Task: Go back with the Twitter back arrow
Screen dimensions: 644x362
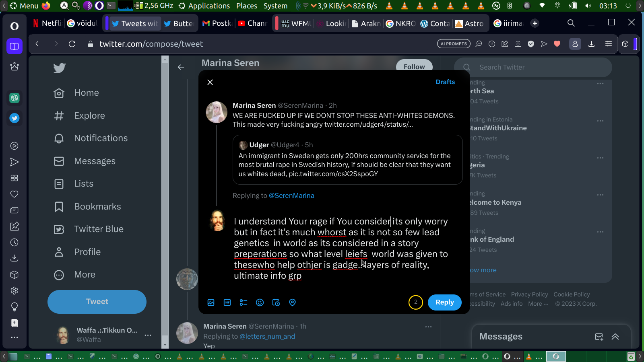Action: pos(181,67)
